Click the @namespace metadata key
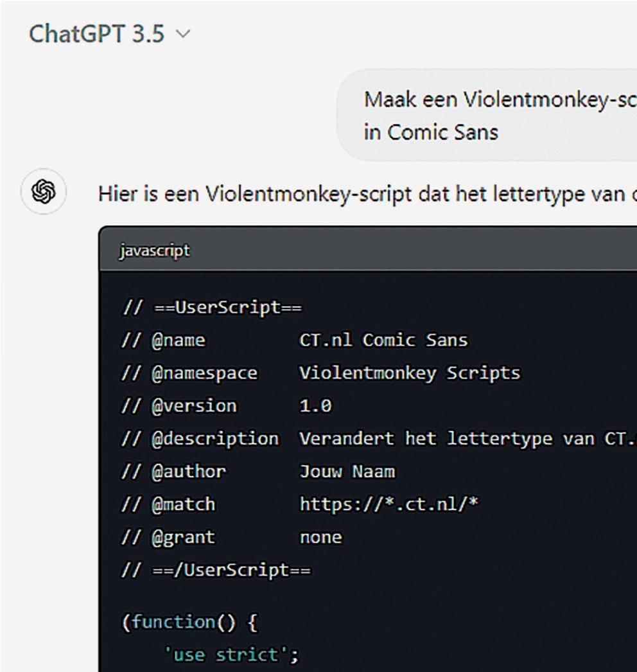The height and width of the screenshot is (672, 637). (x=204, y=373)
